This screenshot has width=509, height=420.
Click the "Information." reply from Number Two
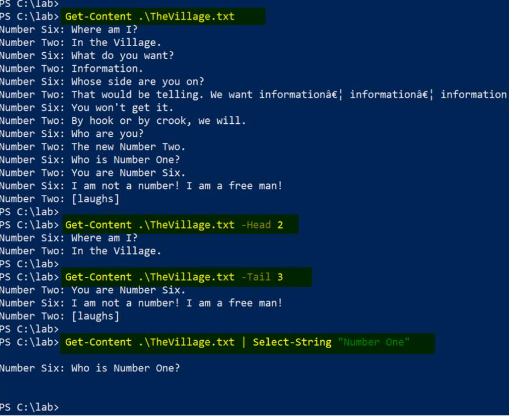click(x=107, y=69)
